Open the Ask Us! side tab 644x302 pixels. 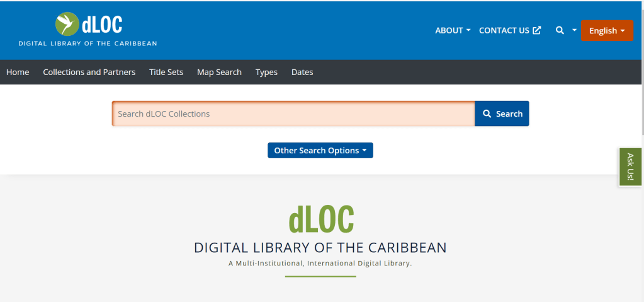[x=630, y=166]
